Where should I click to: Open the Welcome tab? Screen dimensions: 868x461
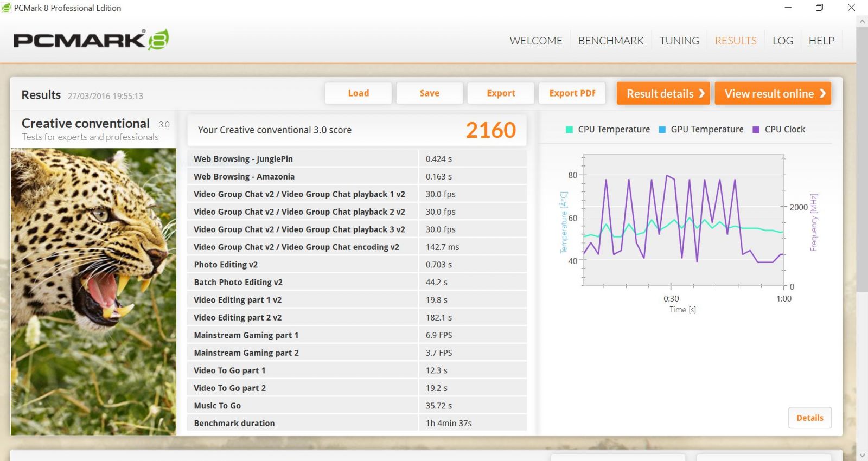click(x=535, y=41)
